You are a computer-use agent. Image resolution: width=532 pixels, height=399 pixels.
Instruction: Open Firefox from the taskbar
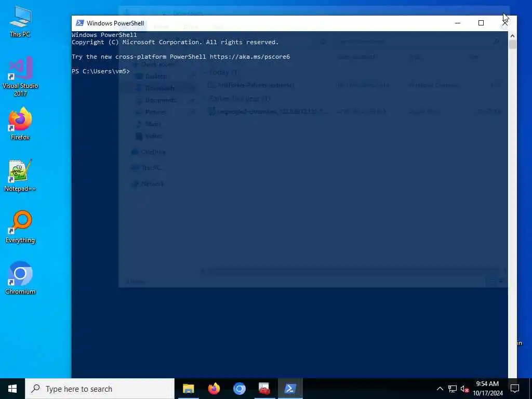(x=214, y=389)
